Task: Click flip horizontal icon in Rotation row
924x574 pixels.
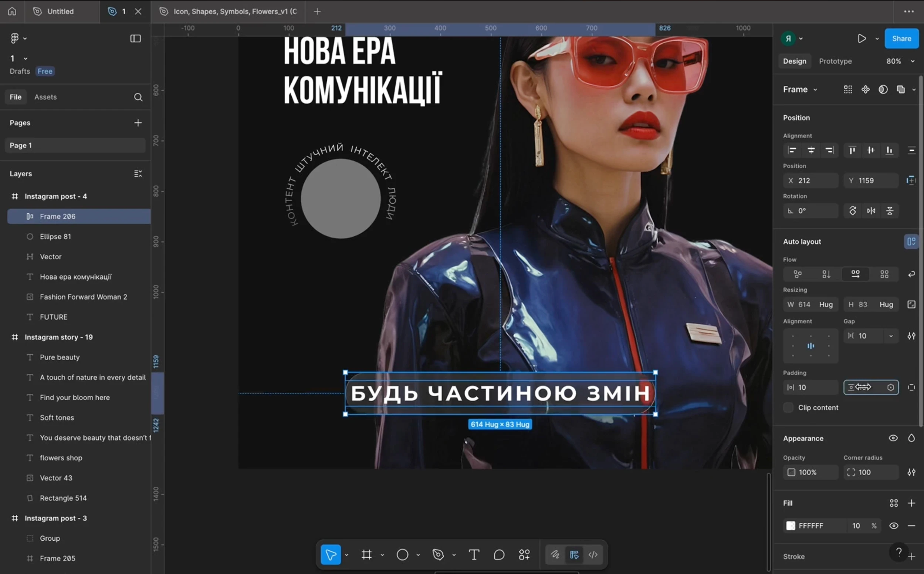Action: pos(871,211)
